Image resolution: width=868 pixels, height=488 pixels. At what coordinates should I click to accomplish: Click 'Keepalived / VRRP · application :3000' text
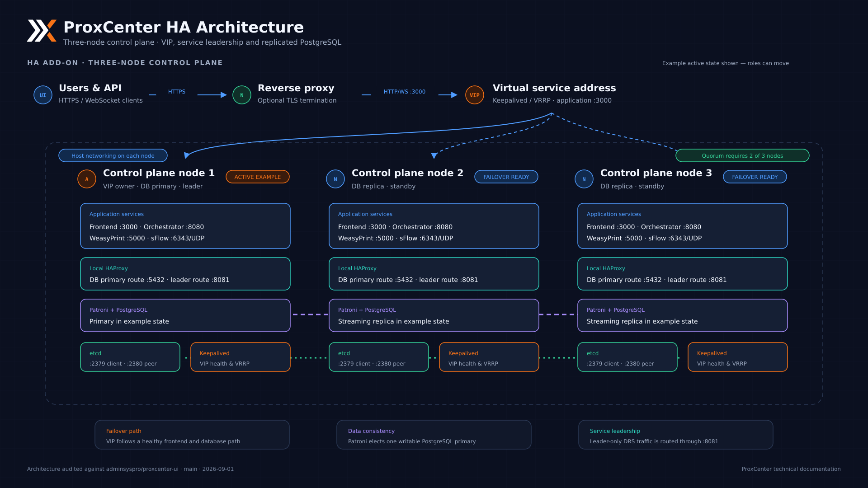[x=552, y=100]
